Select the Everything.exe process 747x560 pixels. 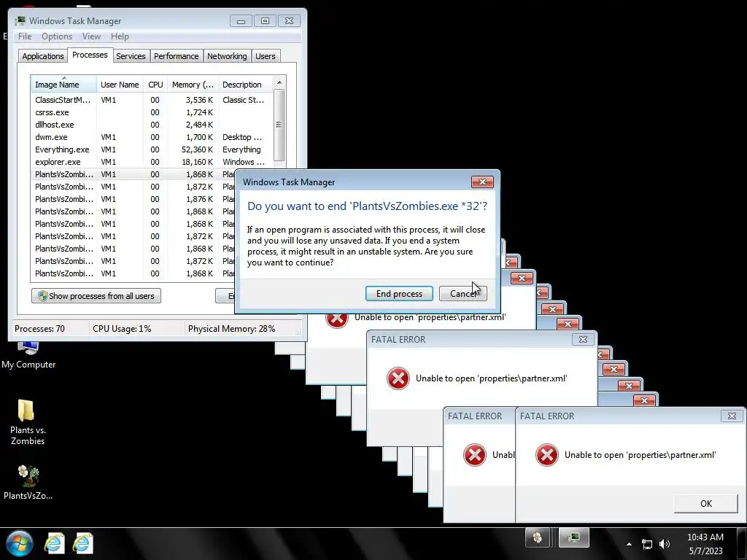point(152,149)
